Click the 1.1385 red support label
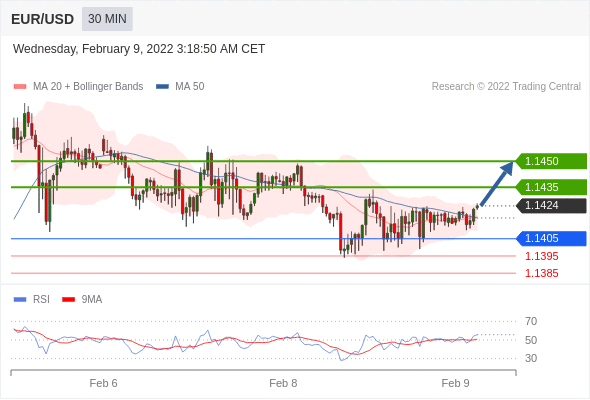 tap(542, 273)
